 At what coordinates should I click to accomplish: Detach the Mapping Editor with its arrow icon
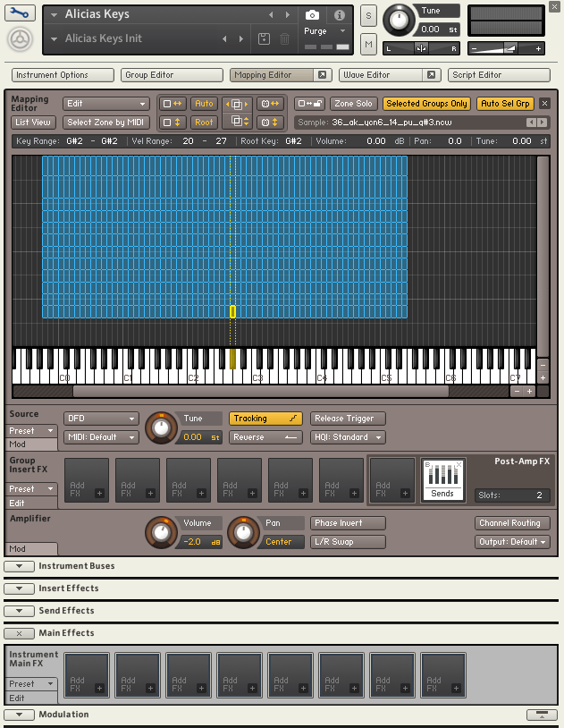point(323,75)
